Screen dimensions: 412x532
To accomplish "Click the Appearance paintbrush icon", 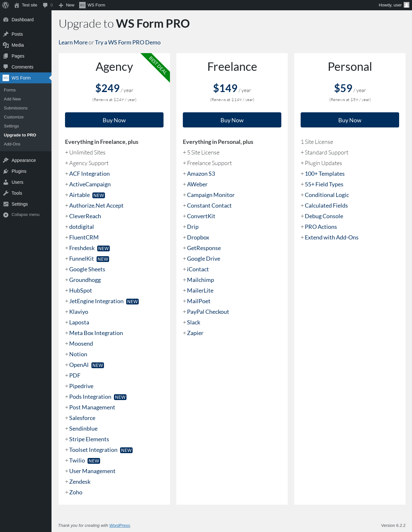I will [x=6, y=160].
